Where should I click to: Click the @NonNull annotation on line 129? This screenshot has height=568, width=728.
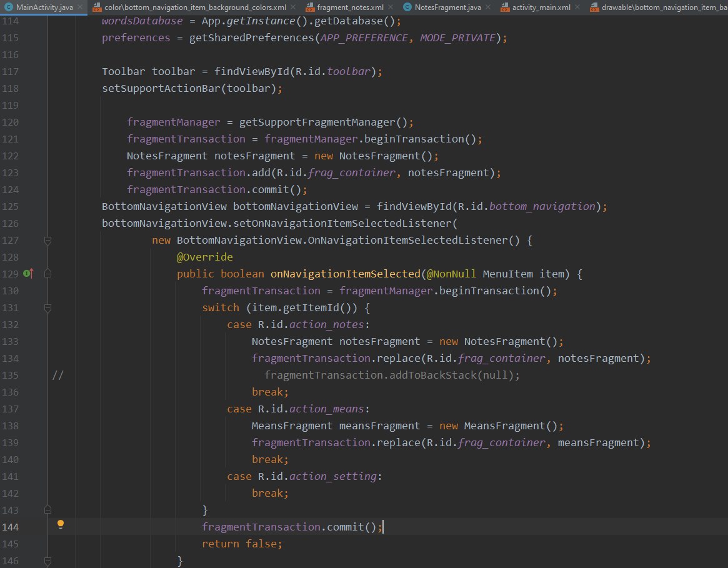tap(451, 274)
